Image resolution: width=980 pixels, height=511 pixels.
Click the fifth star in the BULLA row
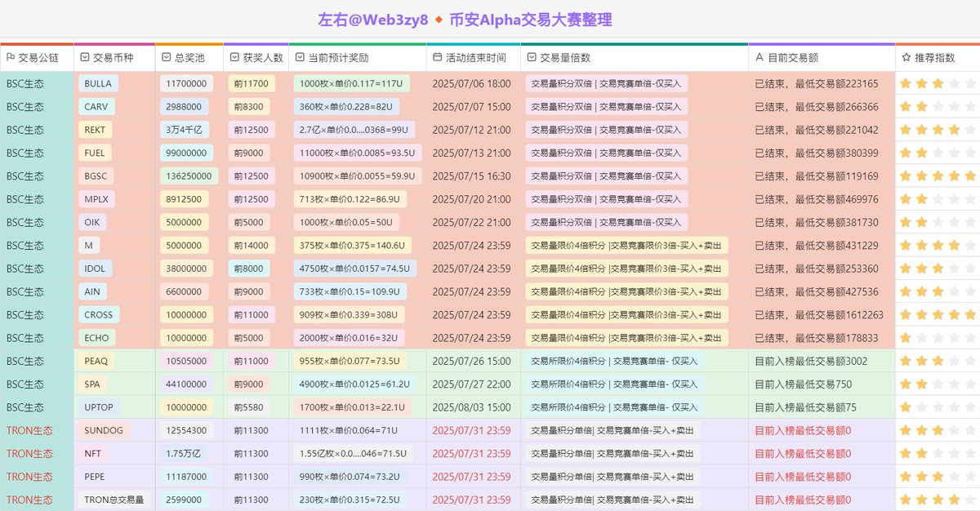coord(970,83)
